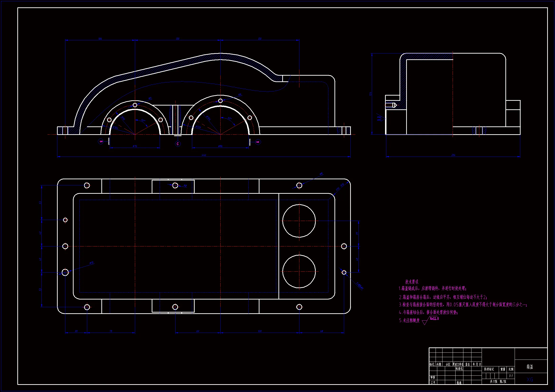The image size is (555, 392).
Task: Click the ø10 hole on left flange
Action: coord(65,272)
